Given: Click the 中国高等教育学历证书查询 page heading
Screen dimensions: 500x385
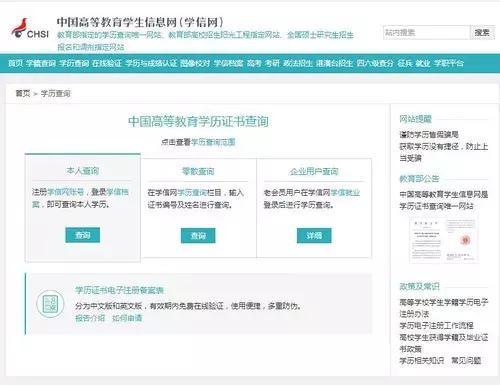Looking at the screenshot, I should pos(198,121).
